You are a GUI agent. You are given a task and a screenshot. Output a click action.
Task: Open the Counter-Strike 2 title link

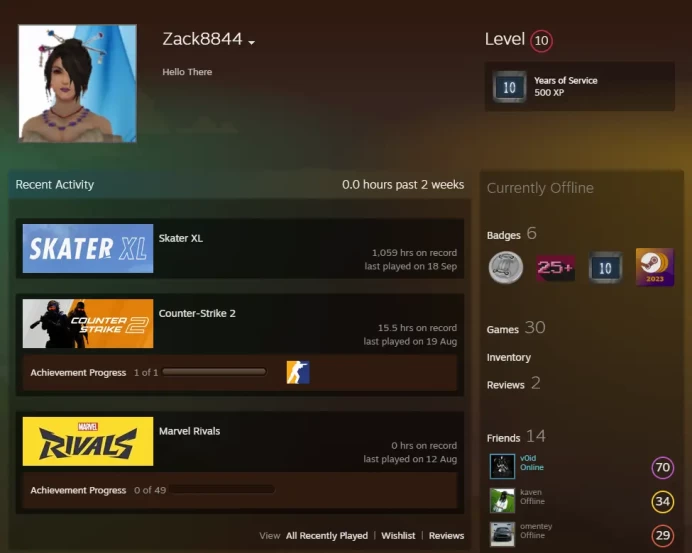197,313
